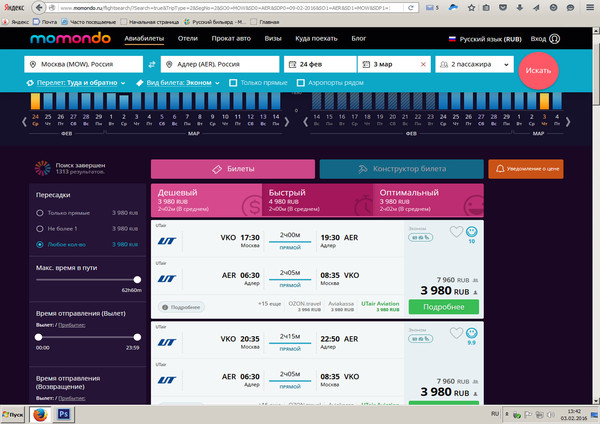Show later return dates in the calendar

click(568, 122)
